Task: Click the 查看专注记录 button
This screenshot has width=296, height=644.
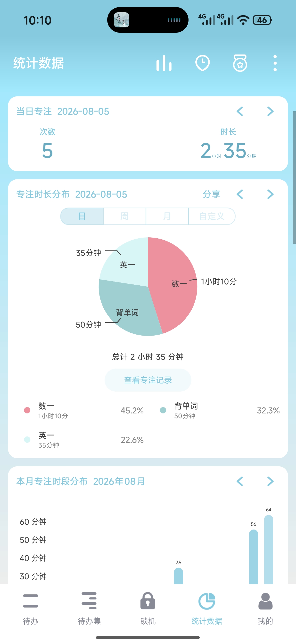Action: [148, 380]
